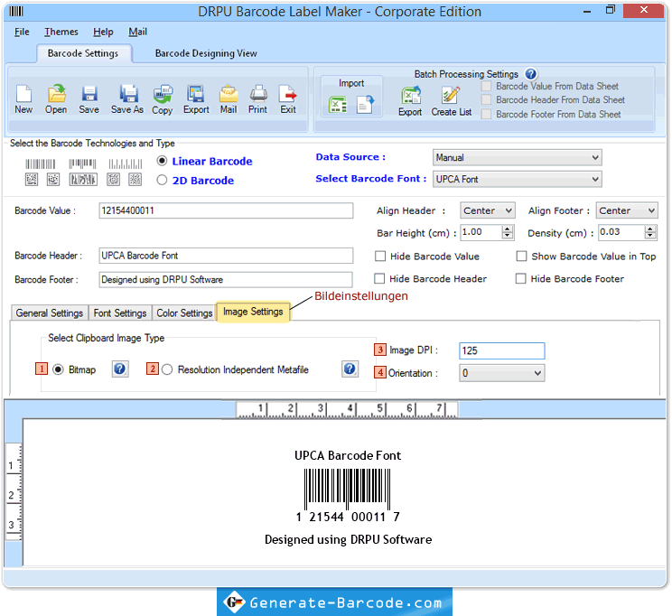The width and height of the screenshot is (672, 616).
Task: Select Resolution Independent Metafile option
Action: (x=167, y=369)
